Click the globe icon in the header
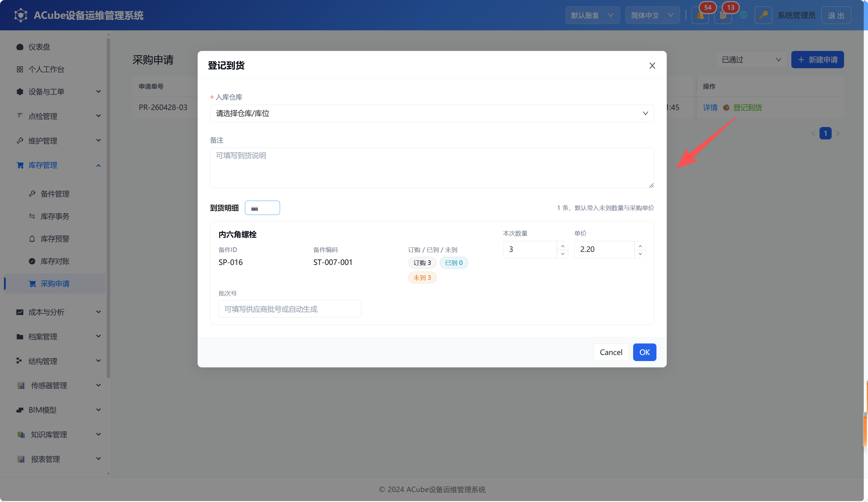868x502 pixels. [743, 15]
